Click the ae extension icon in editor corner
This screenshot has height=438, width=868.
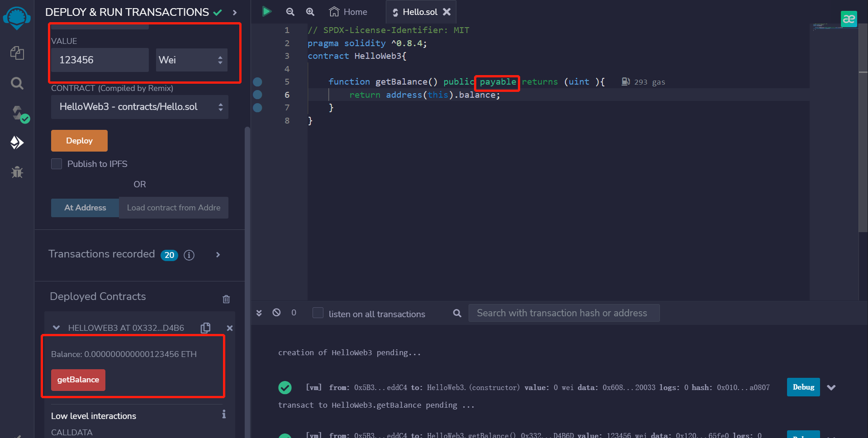click(849, 19)
